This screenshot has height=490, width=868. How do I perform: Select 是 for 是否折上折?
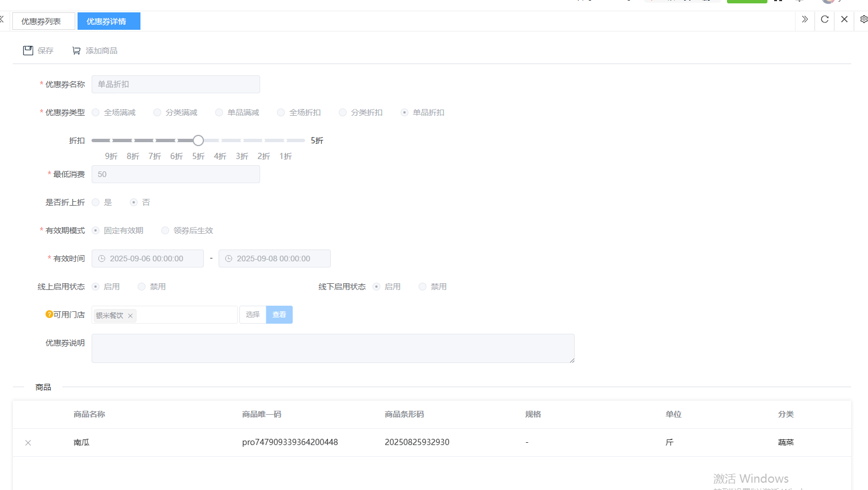pyautogui.click(x=96, y=202)
